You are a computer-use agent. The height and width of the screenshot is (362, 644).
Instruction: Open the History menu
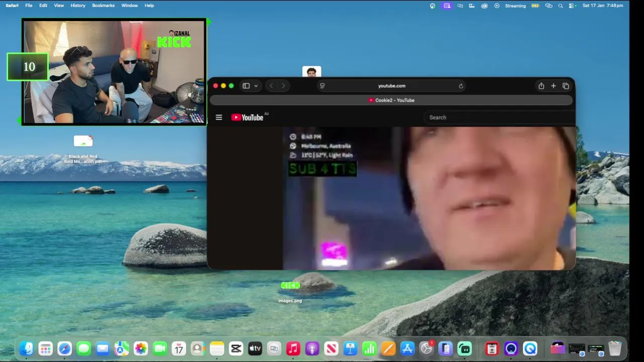point(78,6)
